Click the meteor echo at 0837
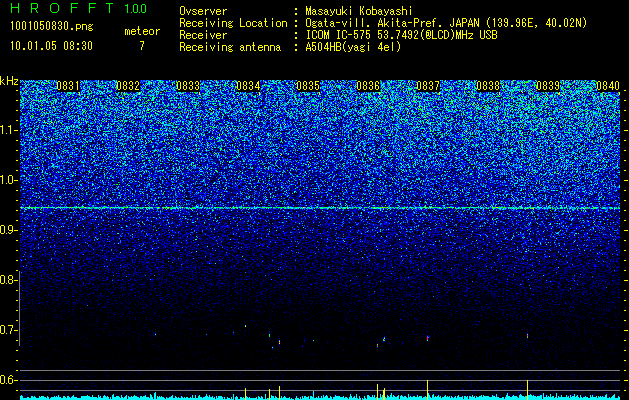 pyautogui.click(x=428, y=338)
